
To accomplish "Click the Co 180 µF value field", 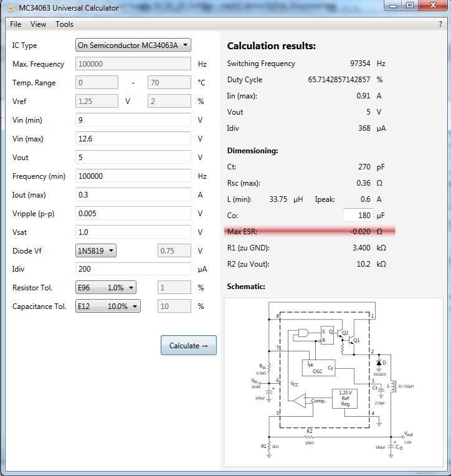I will click(x=358, y=215).
